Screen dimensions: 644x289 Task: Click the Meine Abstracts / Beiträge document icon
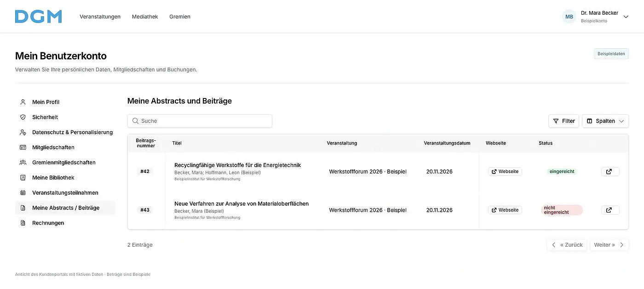23,208
